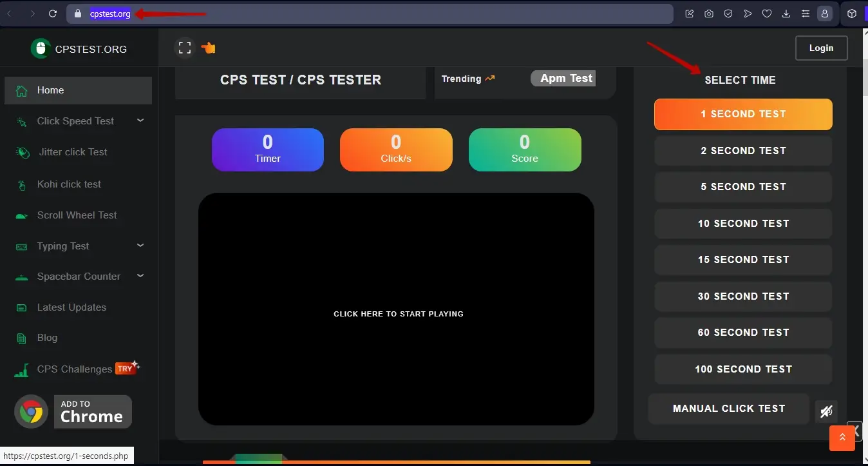
Task: Click the edit note icon in address bar
Action: 690,14
